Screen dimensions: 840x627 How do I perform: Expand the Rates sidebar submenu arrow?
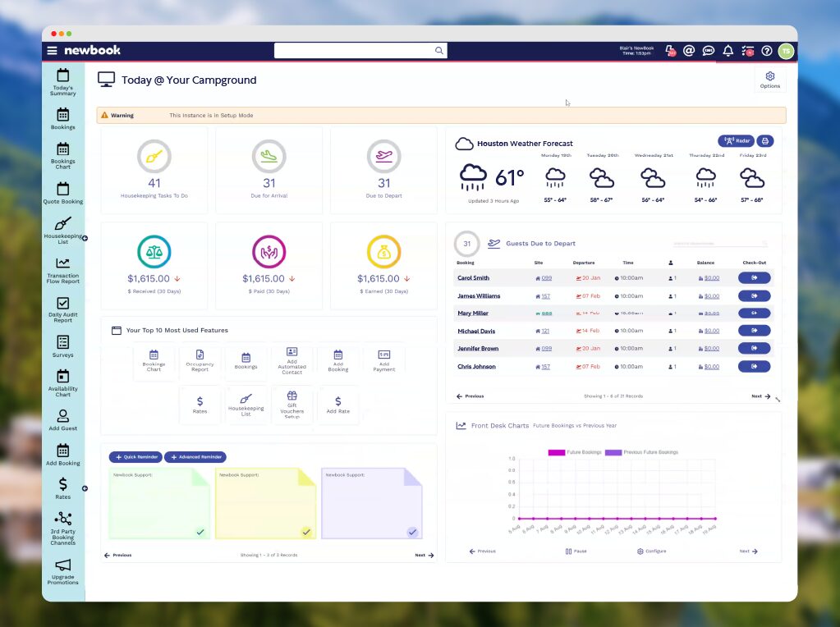click(x=85, y=488)
